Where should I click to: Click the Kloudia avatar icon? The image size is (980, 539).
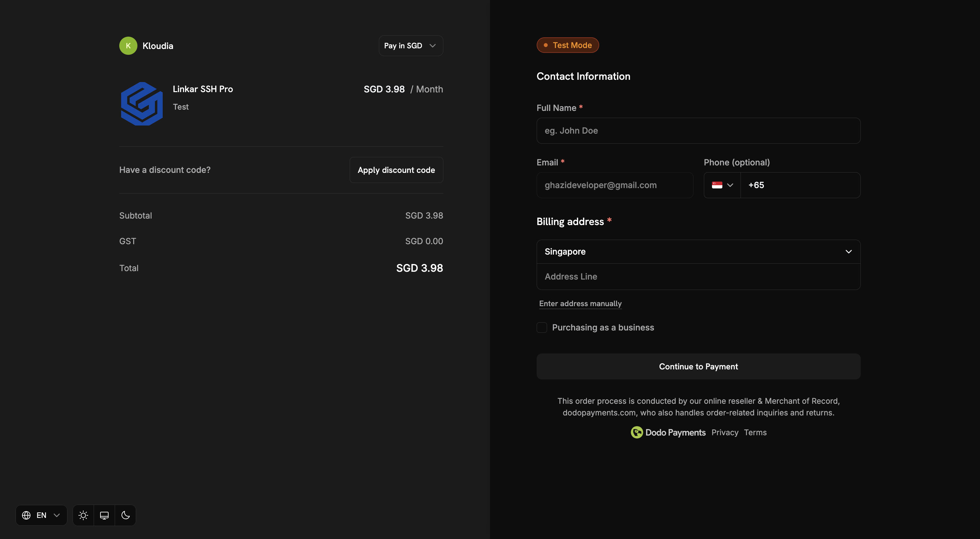[x=128, y=46]
